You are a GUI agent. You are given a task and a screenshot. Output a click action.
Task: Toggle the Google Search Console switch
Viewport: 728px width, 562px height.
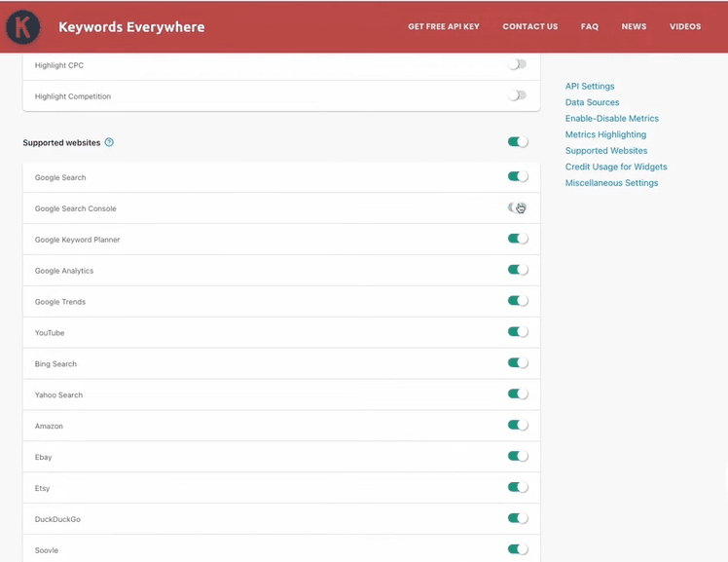[517, 207]
